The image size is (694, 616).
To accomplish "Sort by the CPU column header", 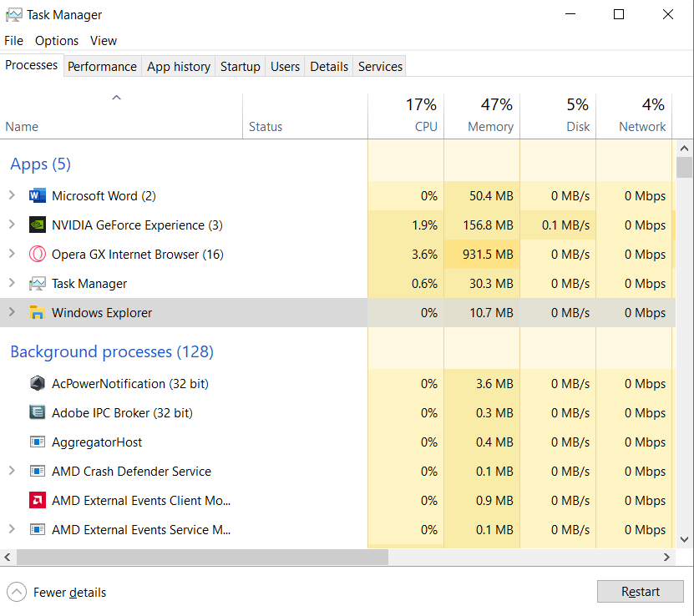I will click(x=406, y=117).
